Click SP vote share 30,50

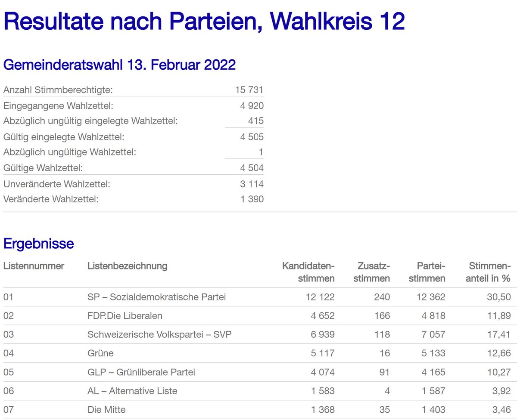(499, 297)
